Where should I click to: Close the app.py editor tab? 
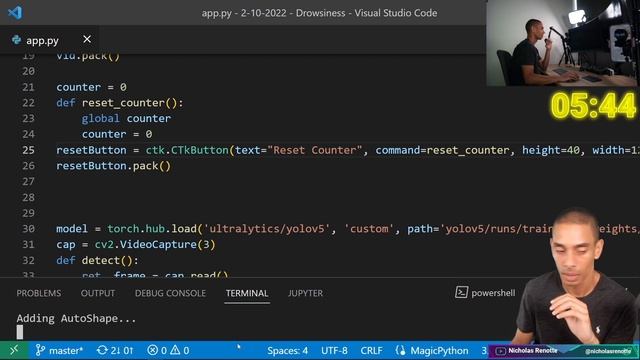pos(87,39)
